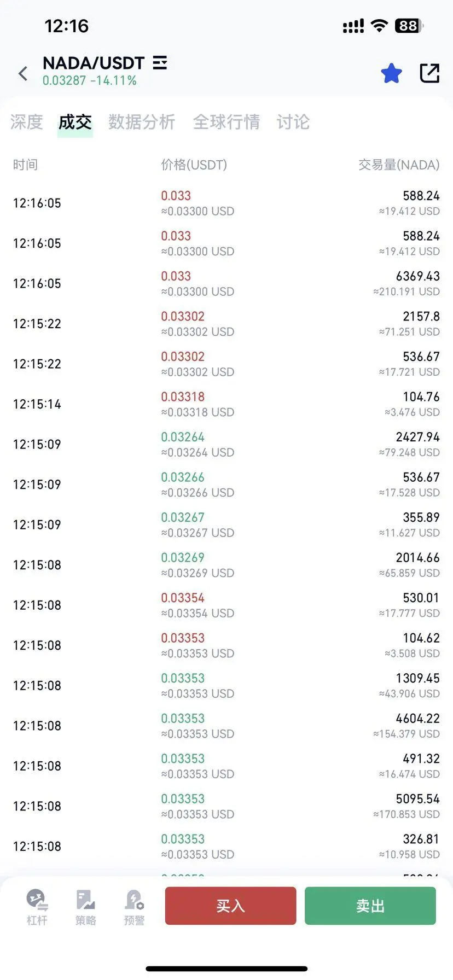
Task: Tap the back arrow icon
Action: coord(23,73)
